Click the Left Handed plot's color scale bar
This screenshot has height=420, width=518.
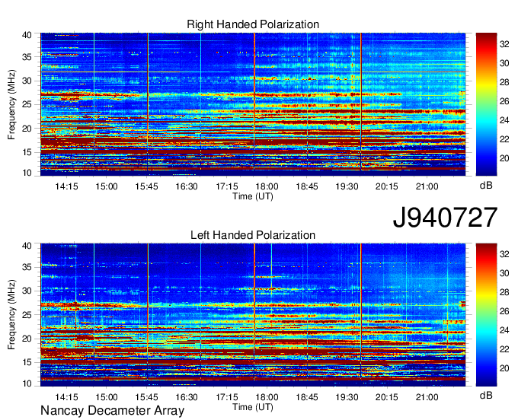coord(486,315)
